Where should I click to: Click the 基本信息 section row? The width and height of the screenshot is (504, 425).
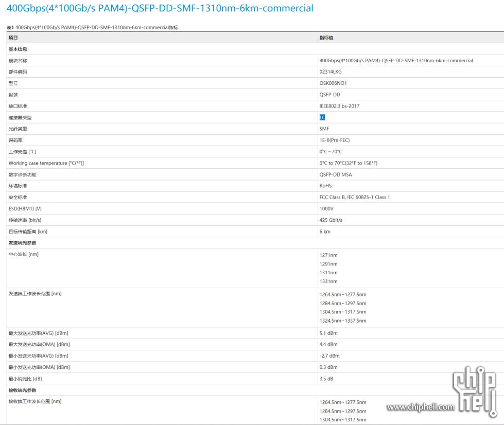(255, 49)
